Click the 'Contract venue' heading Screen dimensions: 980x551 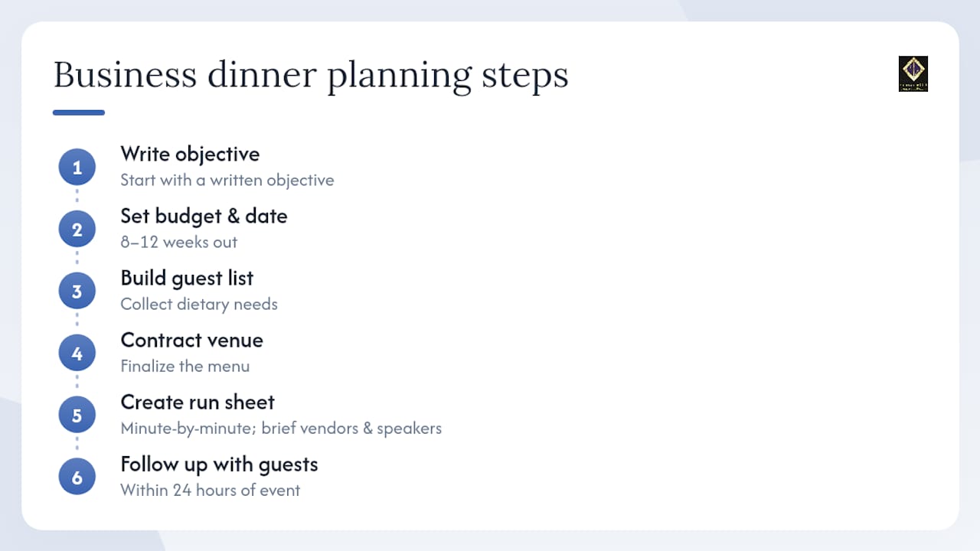pos(191,340)
